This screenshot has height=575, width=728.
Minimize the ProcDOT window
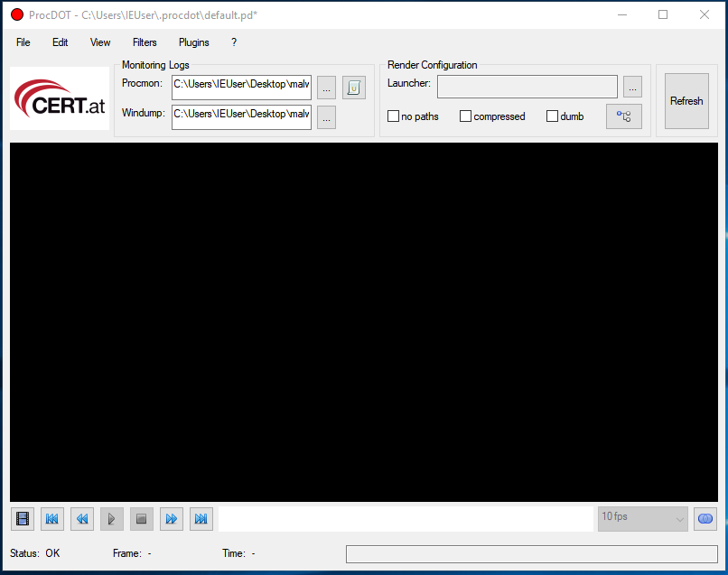coord(622,14)
